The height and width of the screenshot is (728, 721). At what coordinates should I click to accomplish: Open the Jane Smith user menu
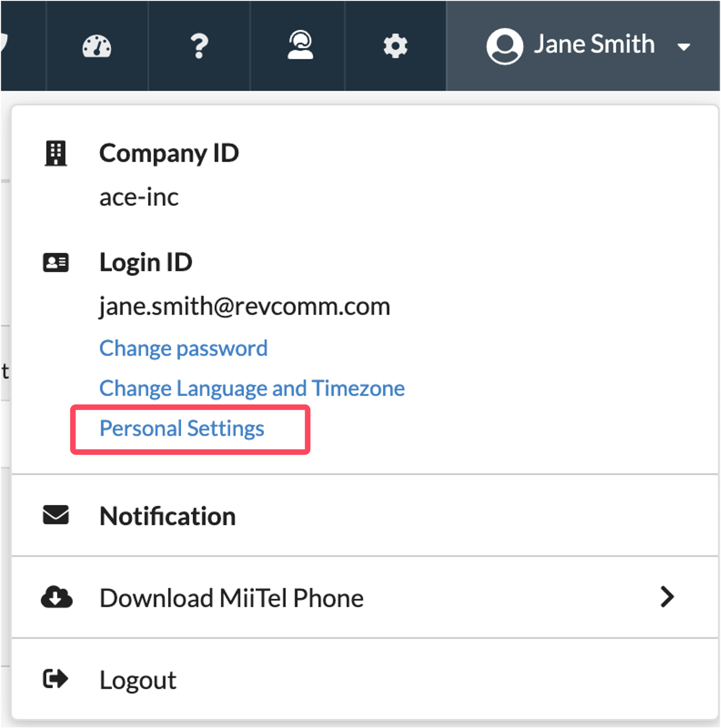[583, 46]
